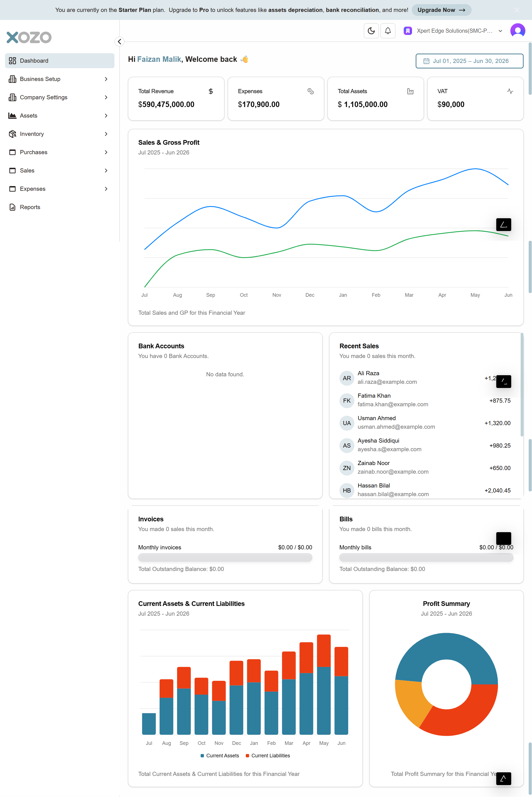532x797 pixels.
Task: Dismiss the upgrade banner with X
Action: click(516, 10)
